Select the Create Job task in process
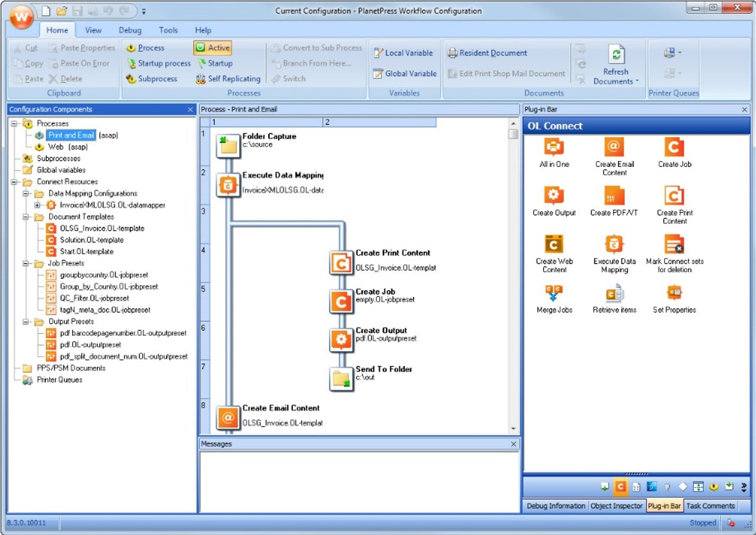756x535 pixels. tap(342, 302)
